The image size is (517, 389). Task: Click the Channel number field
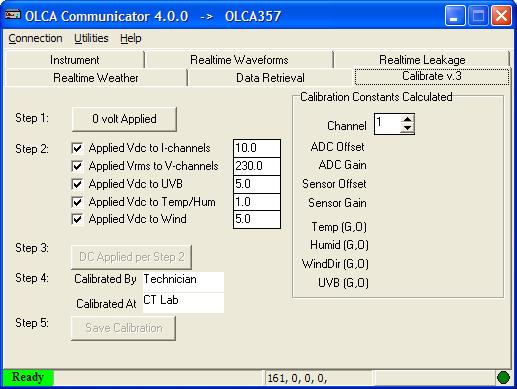[387, 124]
